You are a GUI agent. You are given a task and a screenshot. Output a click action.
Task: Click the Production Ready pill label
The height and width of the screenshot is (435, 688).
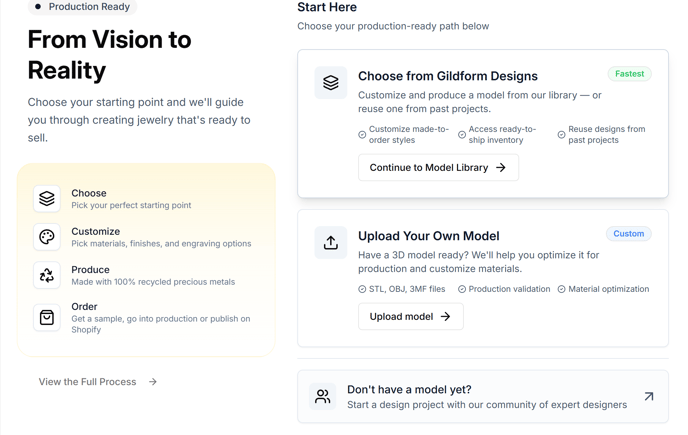[82, 7]
